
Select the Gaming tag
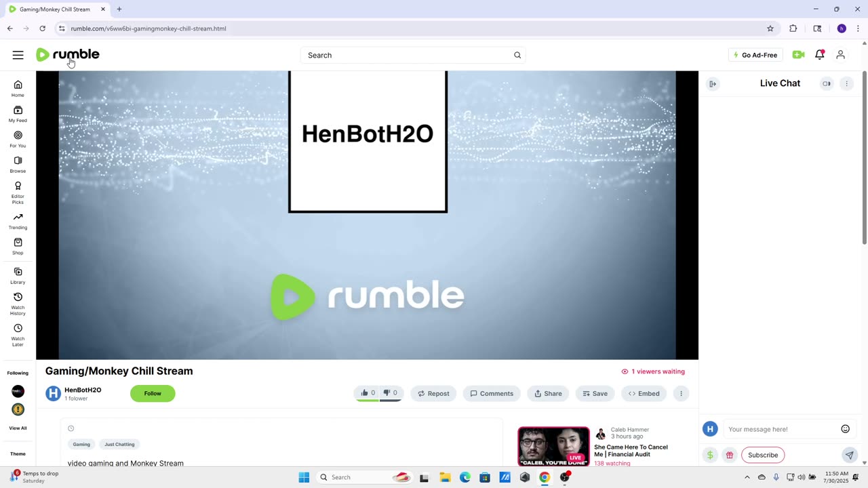click(x=81, y=444)
